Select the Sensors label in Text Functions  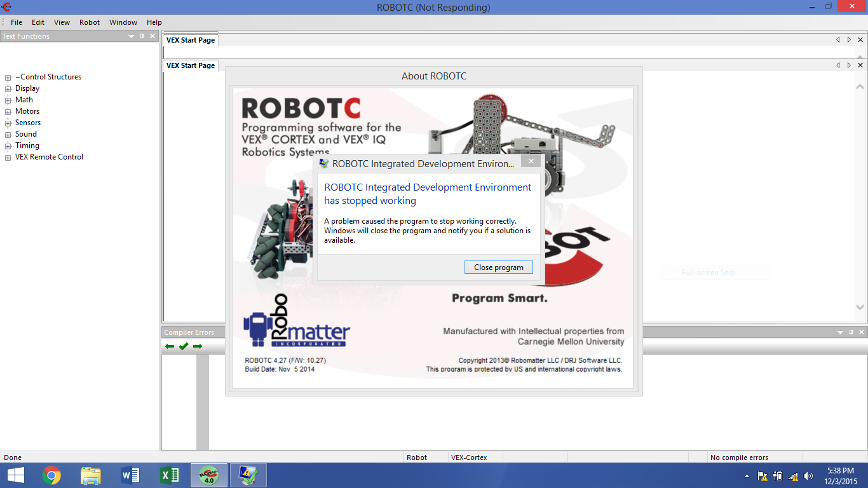pyautogui.click(x=28, y=123)
